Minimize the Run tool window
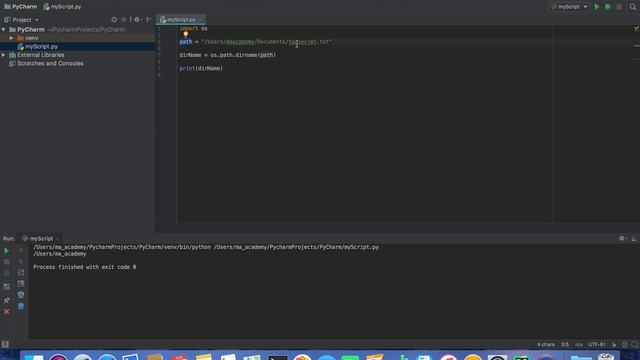This screenshot has width=640, height=360. pyautogui.click(x=634, y=238)
